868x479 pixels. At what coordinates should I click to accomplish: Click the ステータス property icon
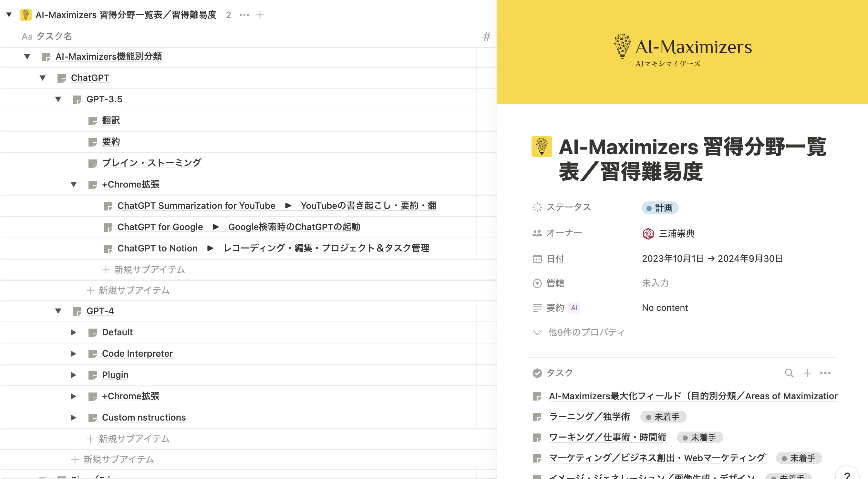pyautogui.click(x=537, y=207)
